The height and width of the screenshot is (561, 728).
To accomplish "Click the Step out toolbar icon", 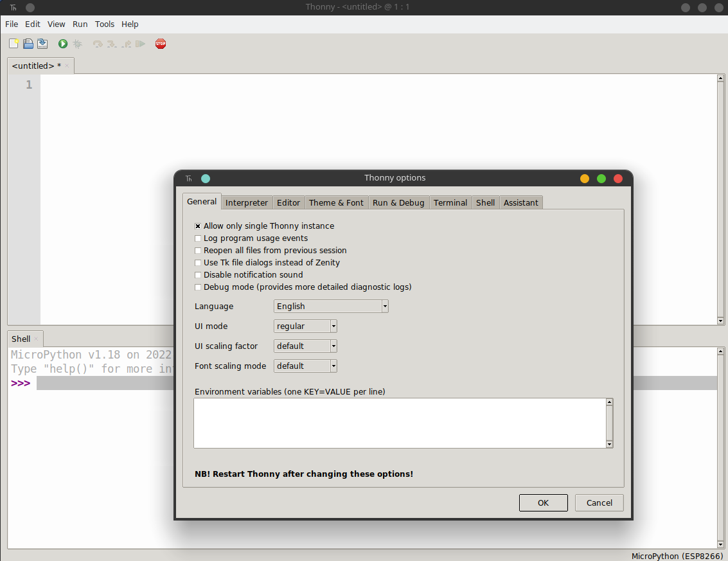I will point(127,44).
